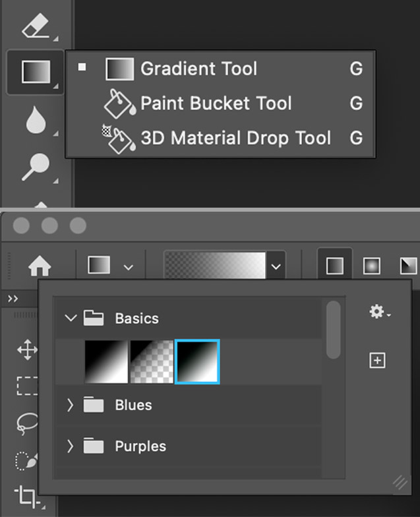Select Radial Gradient style
420x517 pixels.
coord(372,266)
